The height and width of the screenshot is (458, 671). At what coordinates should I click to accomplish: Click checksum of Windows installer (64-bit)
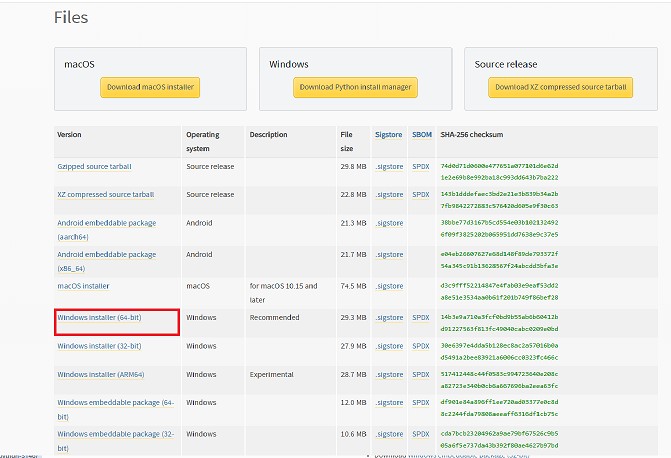[499, 323]
